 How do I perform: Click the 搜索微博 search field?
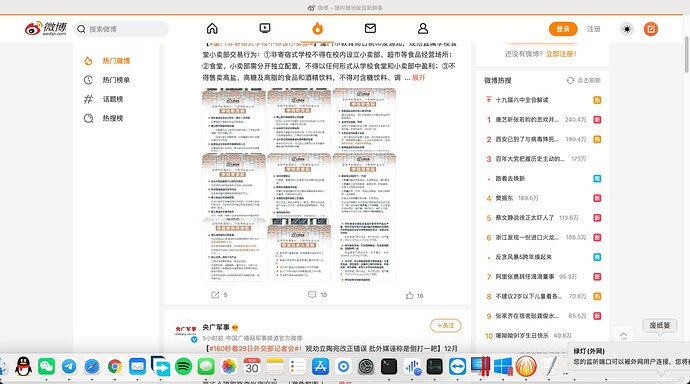point(121,29)
